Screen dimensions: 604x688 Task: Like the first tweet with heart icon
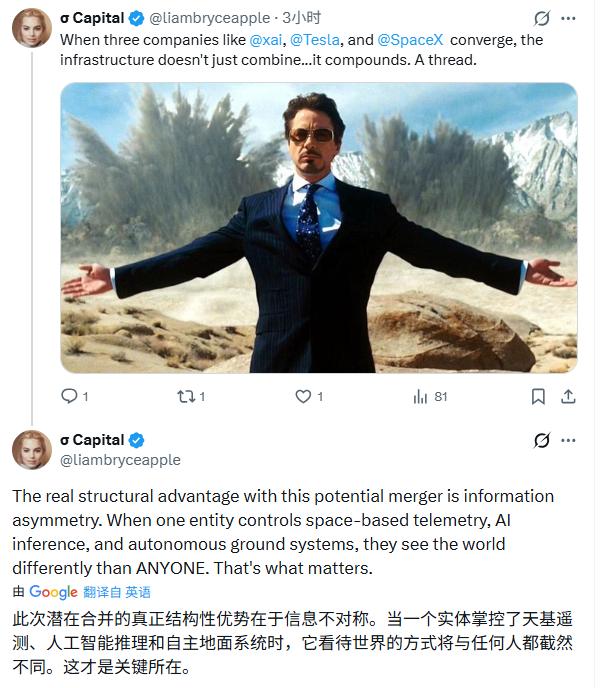[303, 396]
